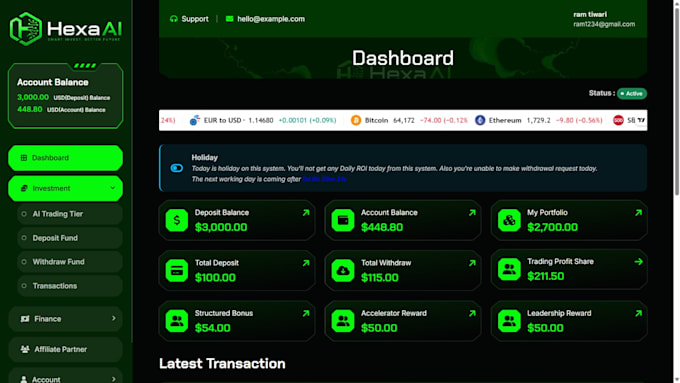Click the $211.50 profit share value
680x383 pixels.
[x=546, y=276]
